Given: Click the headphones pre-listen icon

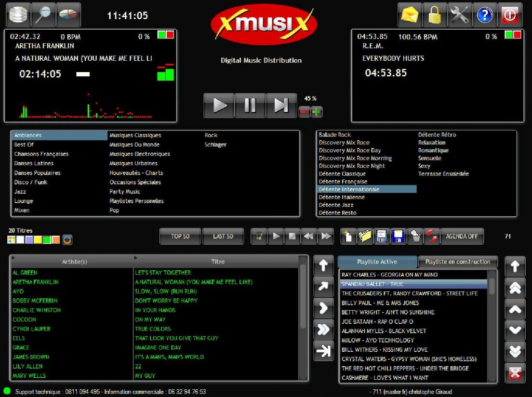Looking at the screenshot, I should (x=259, y=236).
